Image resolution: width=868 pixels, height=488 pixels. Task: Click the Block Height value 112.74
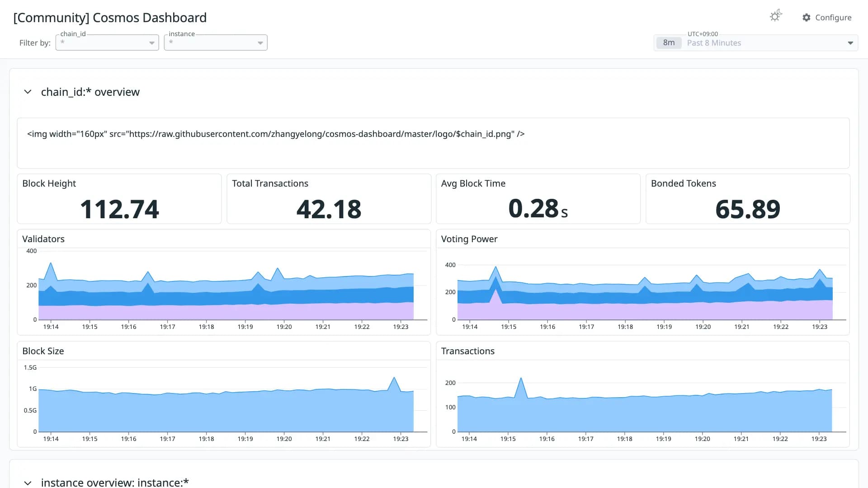point(119,209)
